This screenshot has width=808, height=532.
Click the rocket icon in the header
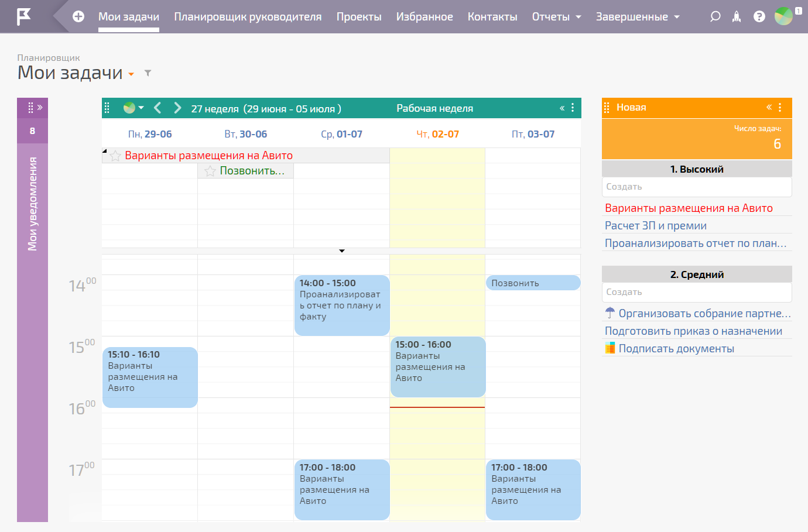point(737,16)
